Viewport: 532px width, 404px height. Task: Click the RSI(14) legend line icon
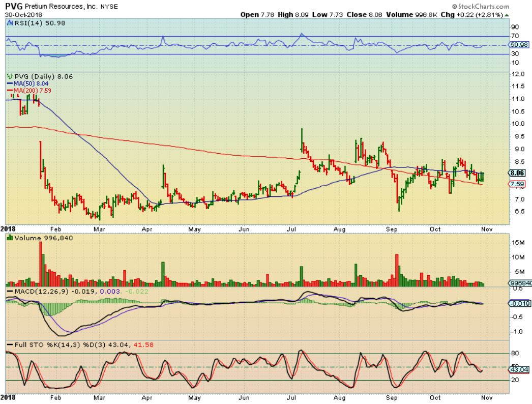[x=9, y=23]
